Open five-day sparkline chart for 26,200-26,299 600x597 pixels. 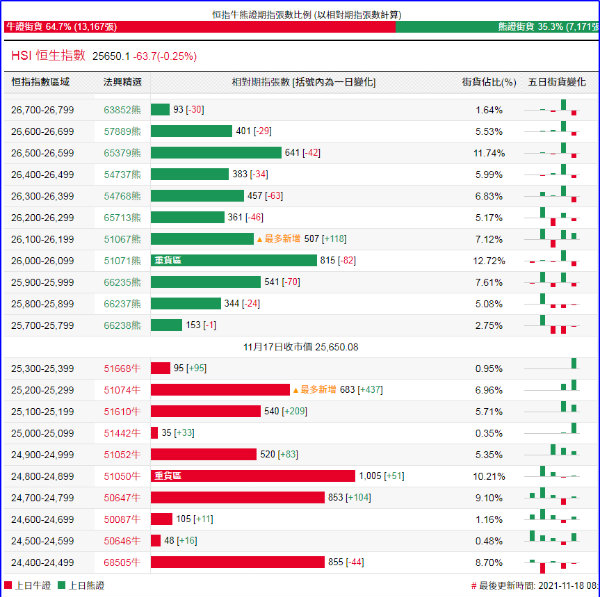pos(551,217)
